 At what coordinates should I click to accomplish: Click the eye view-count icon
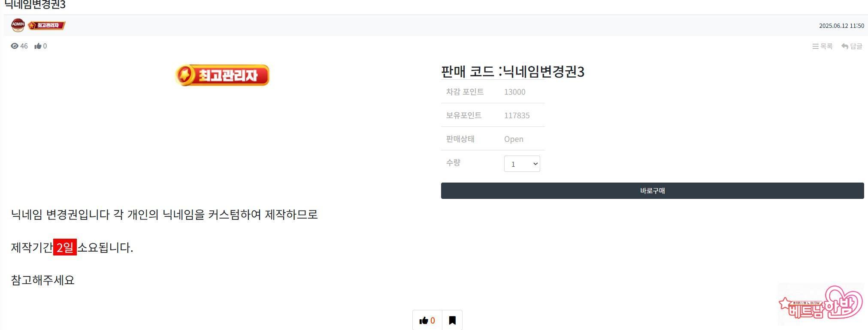[15, 46]
